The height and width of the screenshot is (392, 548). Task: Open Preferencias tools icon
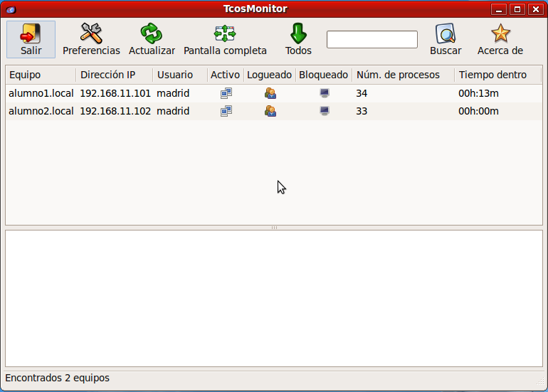click(x=91, y=33)
